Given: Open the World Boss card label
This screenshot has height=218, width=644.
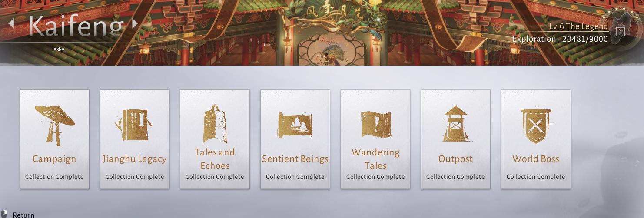Looking at the screenshot, I should (536, 159).
